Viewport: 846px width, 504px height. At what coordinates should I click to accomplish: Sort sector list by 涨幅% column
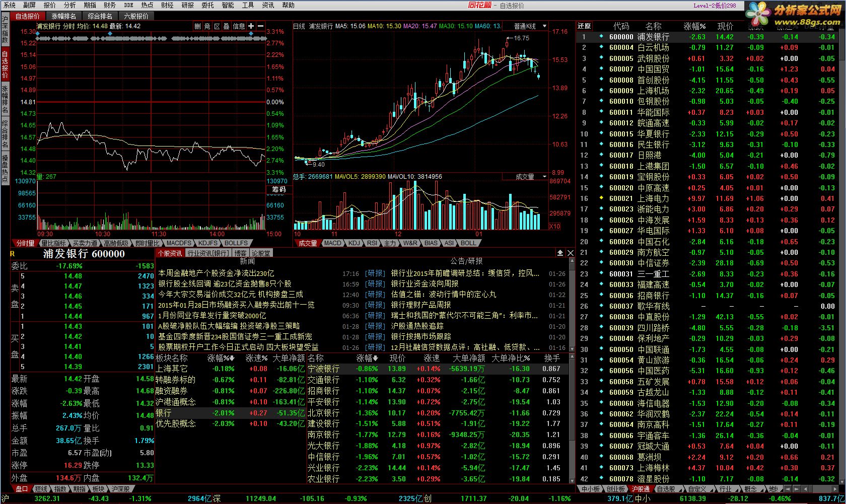tap(221, 358)
